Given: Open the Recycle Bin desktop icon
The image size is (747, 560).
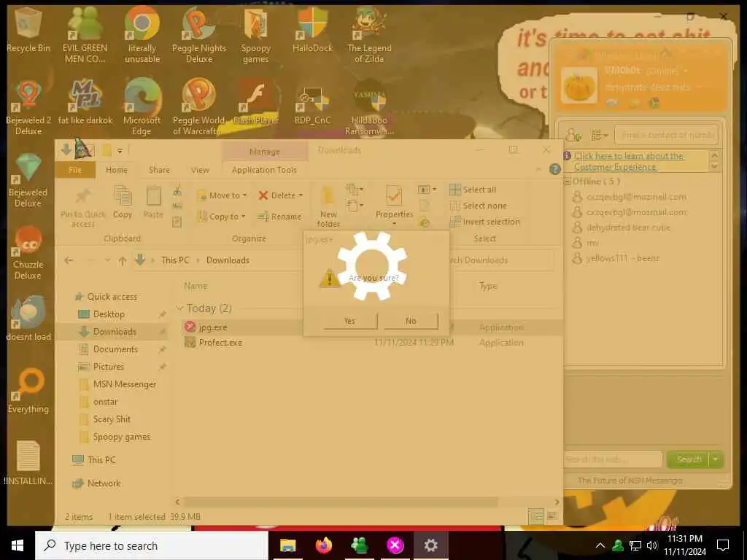Looking at the screenshot, I should click(28, 29).
